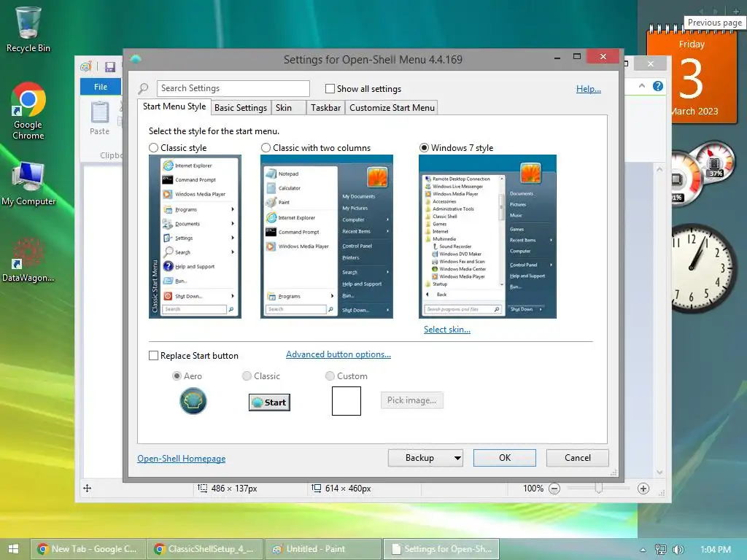This screenshot has width=747, height=560.
Task: Click the network icon in system tray
Action: click(661, 550)
